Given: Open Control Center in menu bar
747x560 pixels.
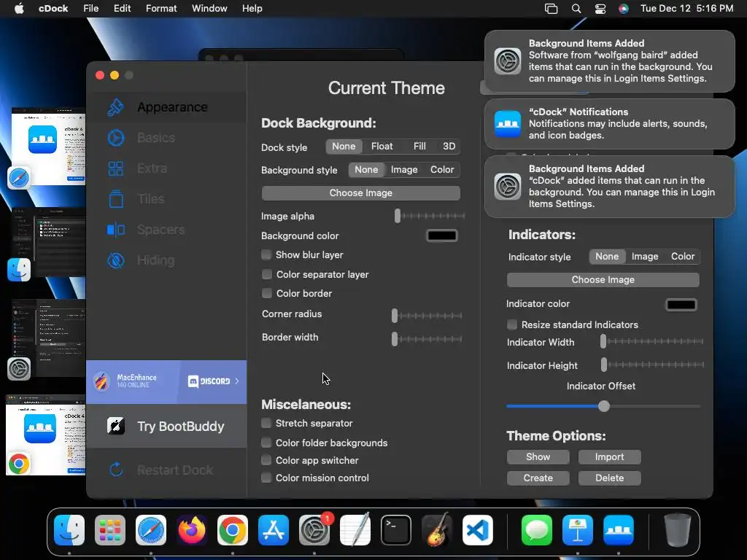Looking at the screenshot, I should click(600, 9).
